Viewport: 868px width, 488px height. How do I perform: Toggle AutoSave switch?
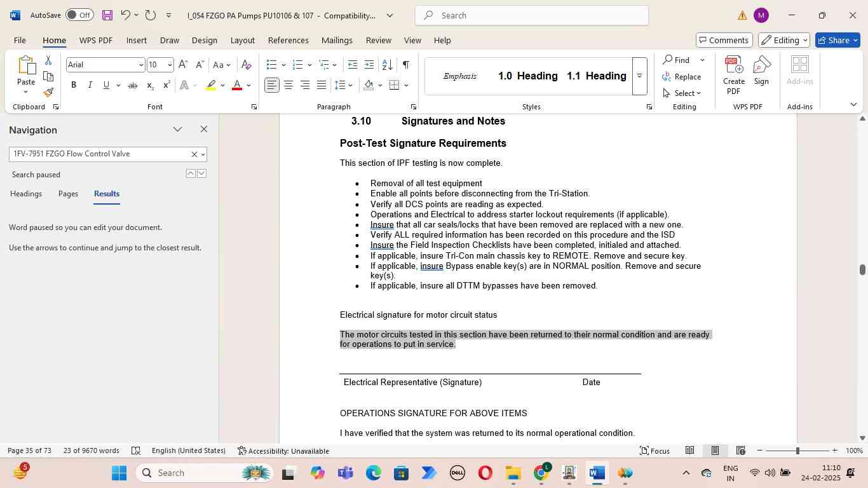[79, 15]
